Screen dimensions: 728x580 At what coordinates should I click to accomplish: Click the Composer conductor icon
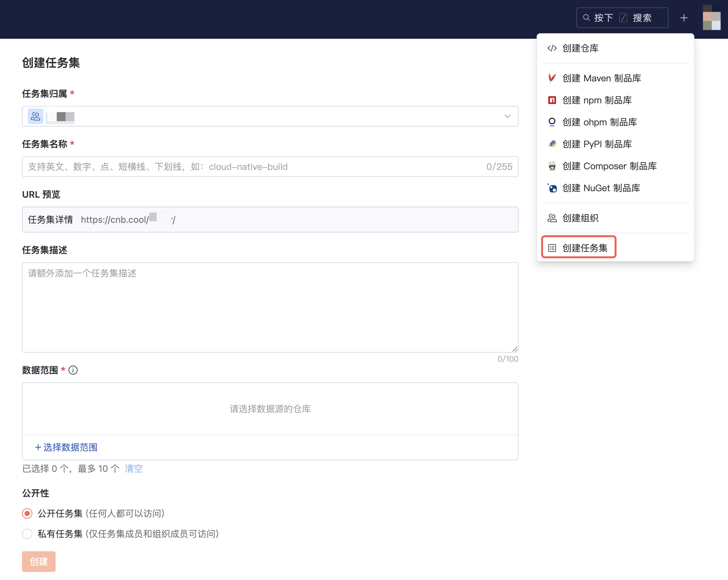click(552, 166)
